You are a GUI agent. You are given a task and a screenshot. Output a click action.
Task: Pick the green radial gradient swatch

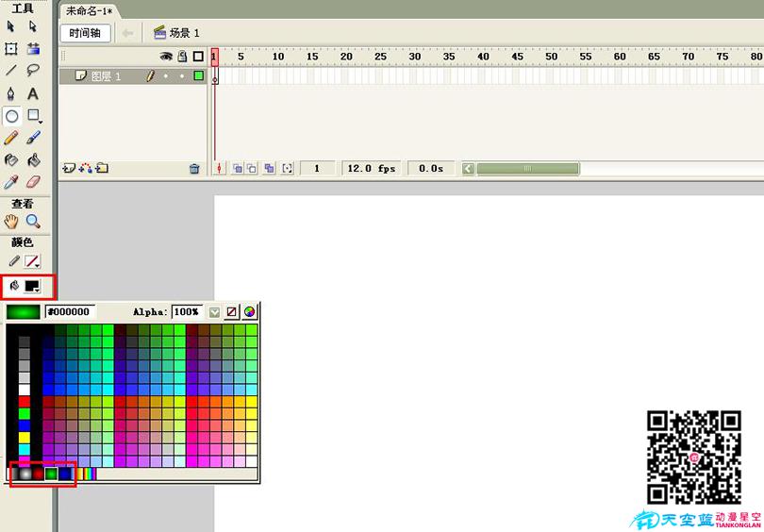51,474
